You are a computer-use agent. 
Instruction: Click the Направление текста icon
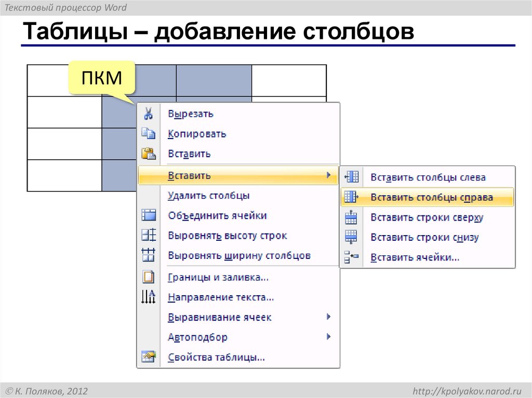[148, 297]
